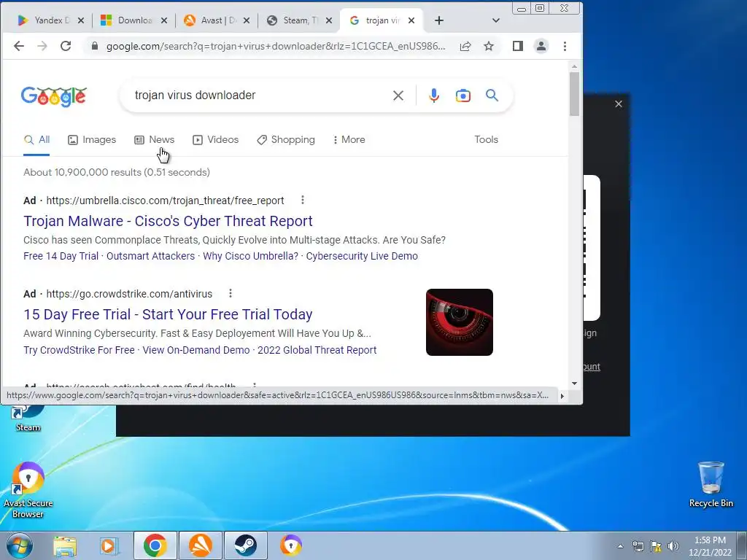
Task: Click the CrowdStrike red eye thumbnail
Action: click(460, 322)
